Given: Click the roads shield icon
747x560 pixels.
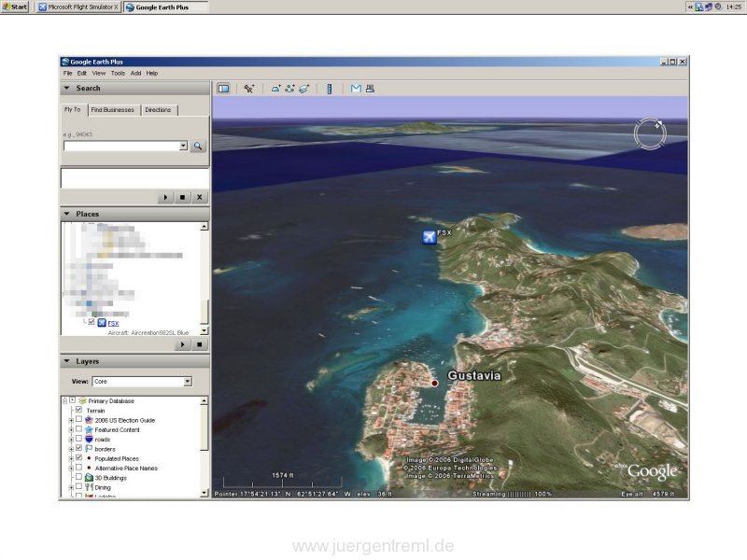Looking at the screenshot, I should 89,439.
